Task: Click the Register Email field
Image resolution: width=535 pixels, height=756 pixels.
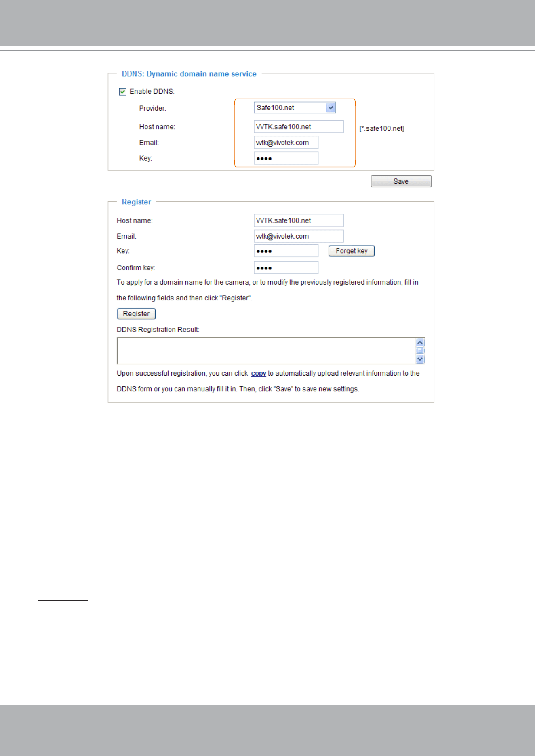Action: [299, 236]
